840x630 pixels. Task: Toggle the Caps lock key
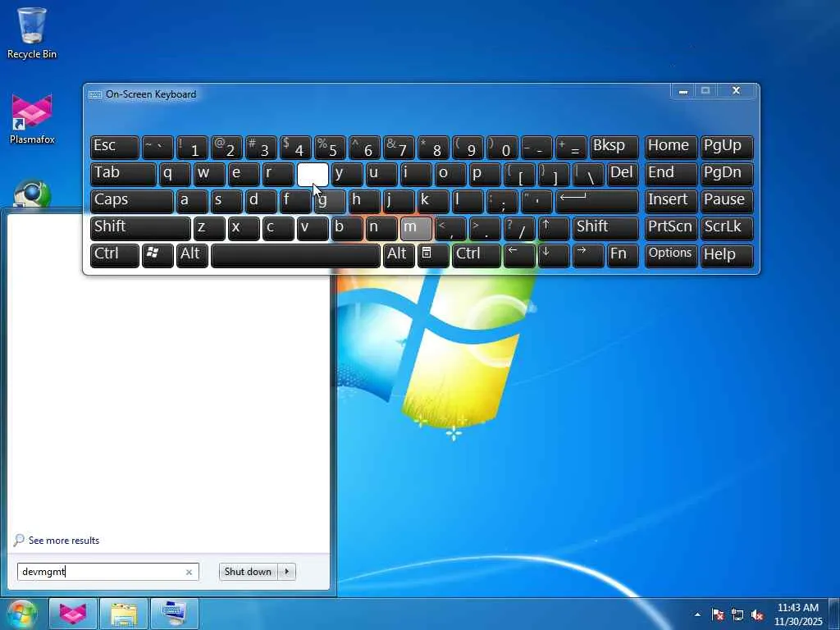(x=132, y=201)
